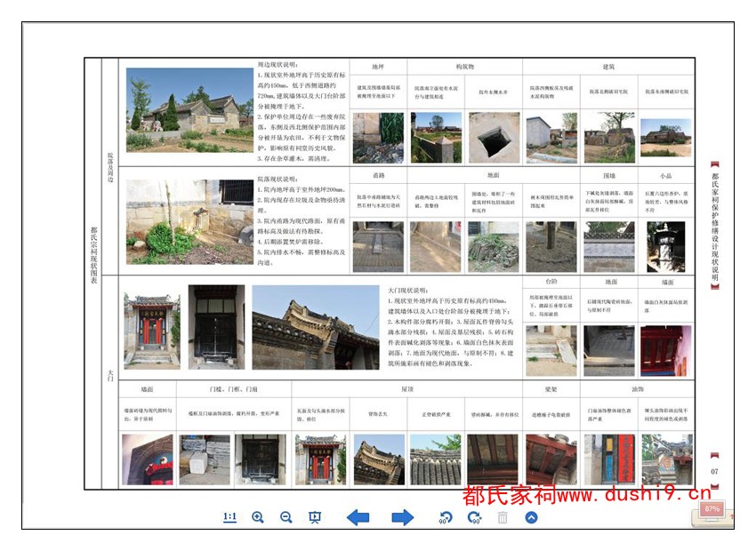The height and width of the screenshot is (551, 756).
Task: Click the courtyard wall with bush photo
Action: pyautogui.click(x=189, y=221)
